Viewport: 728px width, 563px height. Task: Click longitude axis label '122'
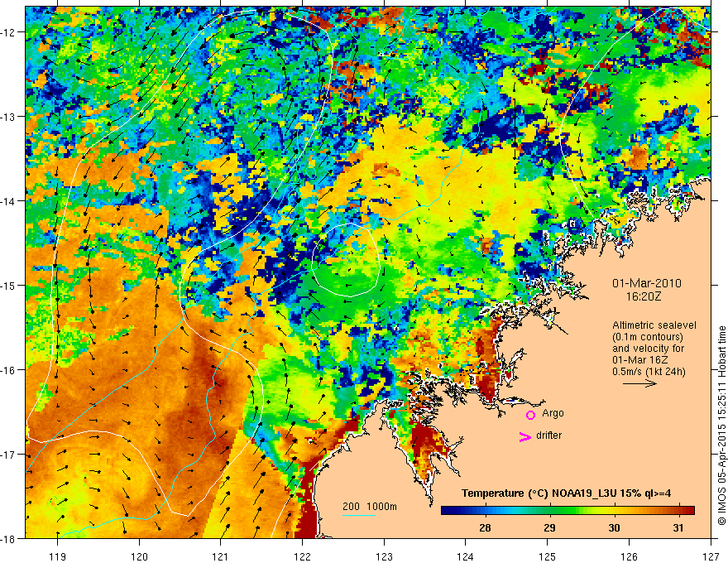(x=303, y=556)
